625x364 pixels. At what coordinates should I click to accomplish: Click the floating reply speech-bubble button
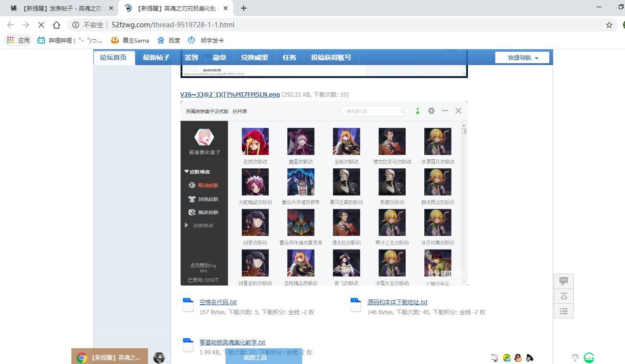564,281
